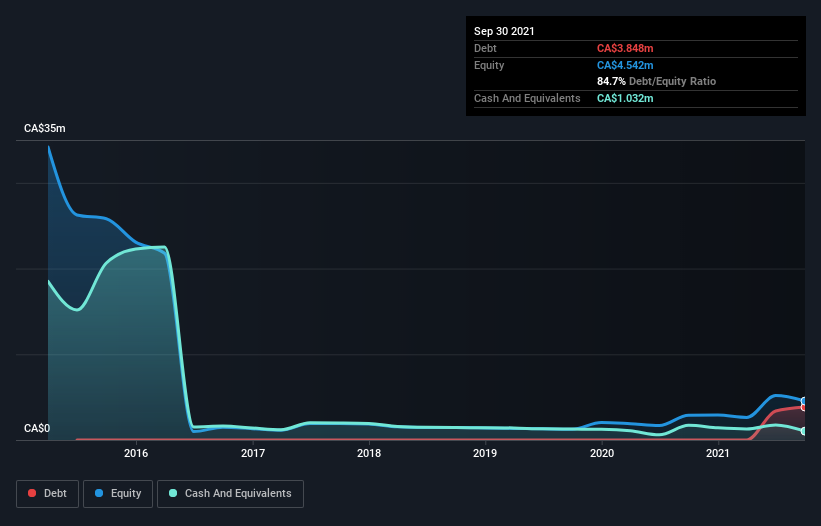The height and width of the screenshot is (526, 821).
Task: Click the CA$4.542m equity value
Action: (625, 65)
